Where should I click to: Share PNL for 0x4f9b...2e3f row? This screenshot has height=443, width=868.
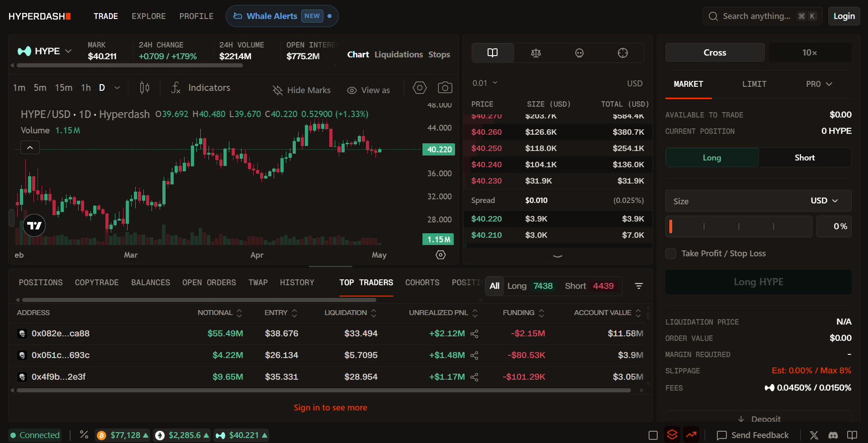pyautogui.click(x=474, y=377)
